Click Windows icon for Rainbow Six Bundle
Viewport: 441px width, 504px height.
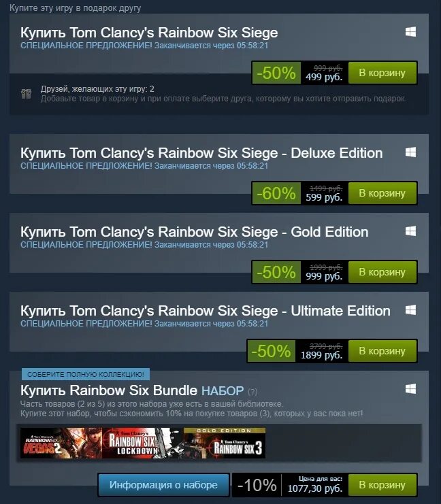coord(410,389)
